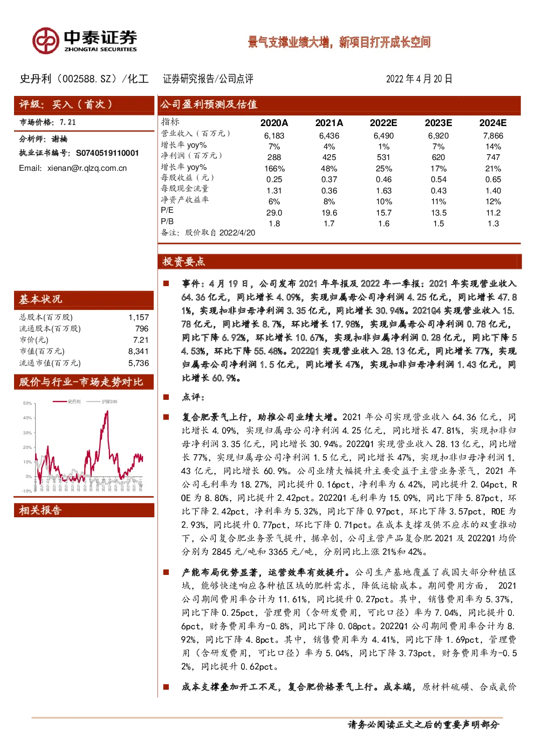This screenshot has height=756, width=535.
Task: Select P/E value 29.0
Action: [x=274, y=213]
